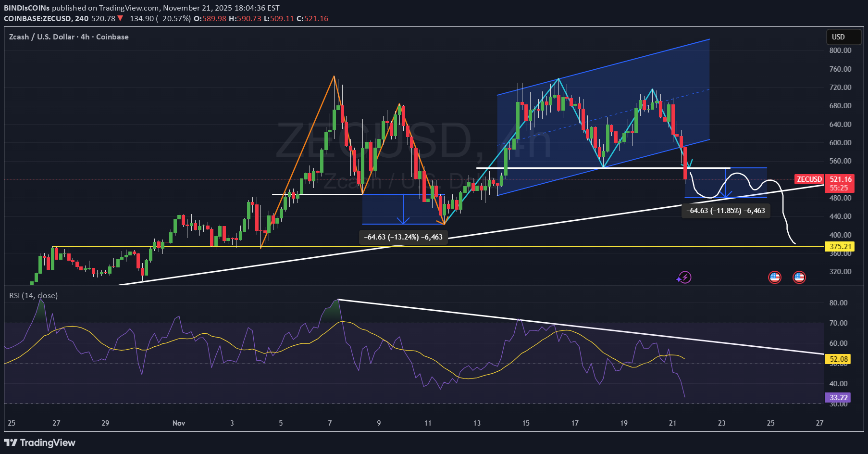The height and width of the screenshot is (454, 868).
Task: Select the −13.24% measurement label
Action: (403, 237)
